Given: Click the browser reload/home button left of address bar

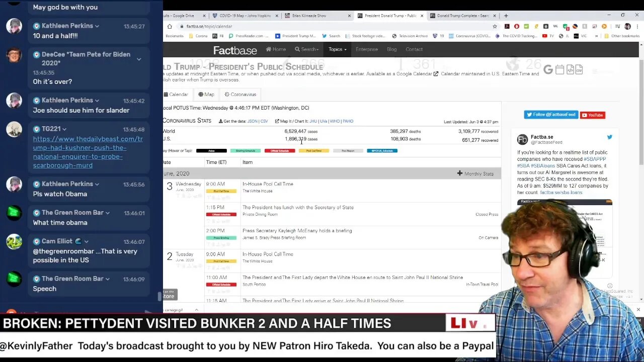Looking at the screenshot, I should pos(170,26).
